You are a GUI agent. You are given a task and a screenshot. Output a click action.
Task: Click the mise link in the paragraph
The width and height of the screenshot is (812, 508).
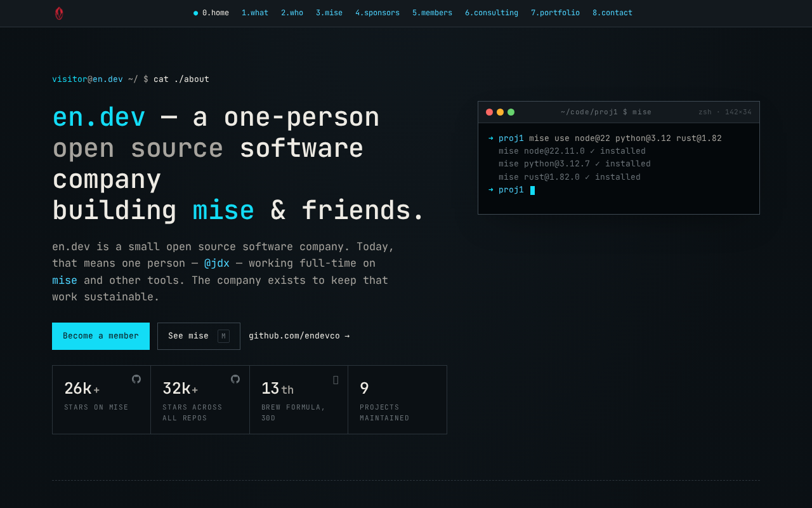coord(65,280)
